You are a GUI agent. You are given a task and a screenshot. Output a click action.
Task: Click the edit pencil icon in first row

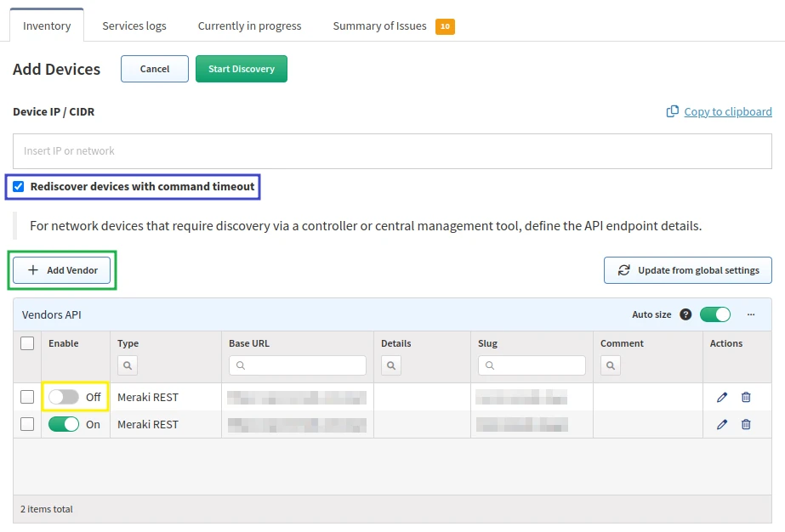point(722,397)
